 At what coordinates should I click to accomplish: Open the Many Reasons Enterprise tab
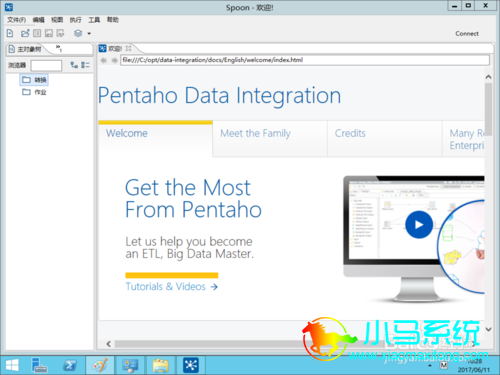[464, 139]
